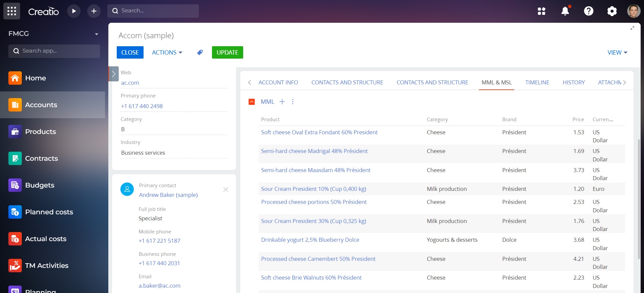Click the plus quick-add icon in top bar

94,11
